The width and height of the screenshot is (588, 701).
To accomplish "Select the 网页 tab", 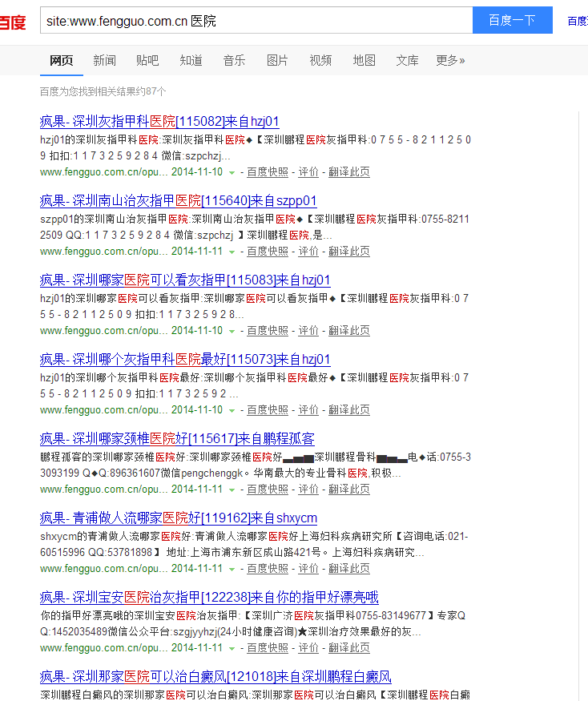I will point(61,60).
